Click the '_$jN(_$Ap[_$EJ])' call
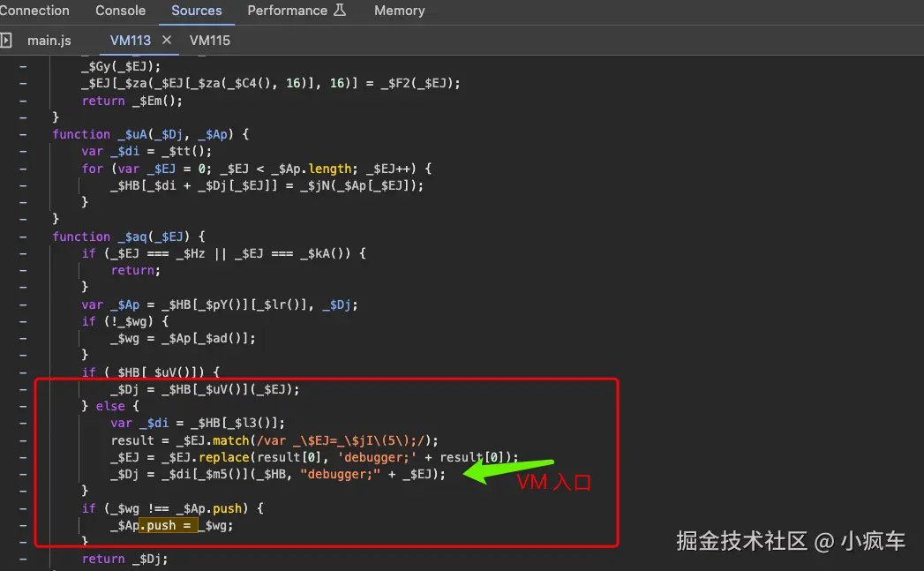 point(357,185)
